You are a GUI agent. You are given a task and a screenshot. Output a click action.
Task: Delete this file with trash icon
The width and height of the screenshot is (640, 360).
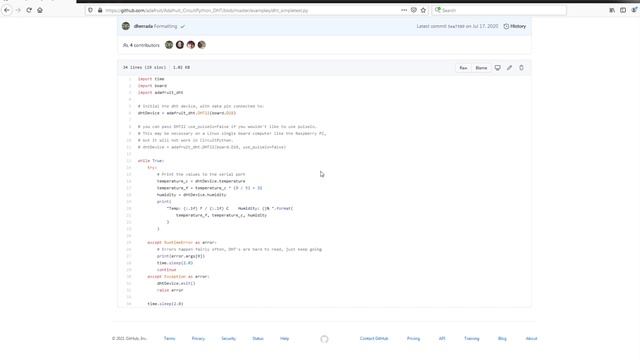pos(521,68)
